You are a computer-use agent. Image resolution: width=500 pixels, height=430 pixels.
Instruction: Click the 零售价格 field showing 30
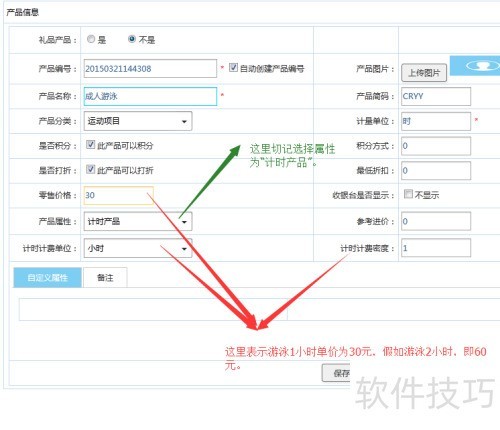point(119,195)
